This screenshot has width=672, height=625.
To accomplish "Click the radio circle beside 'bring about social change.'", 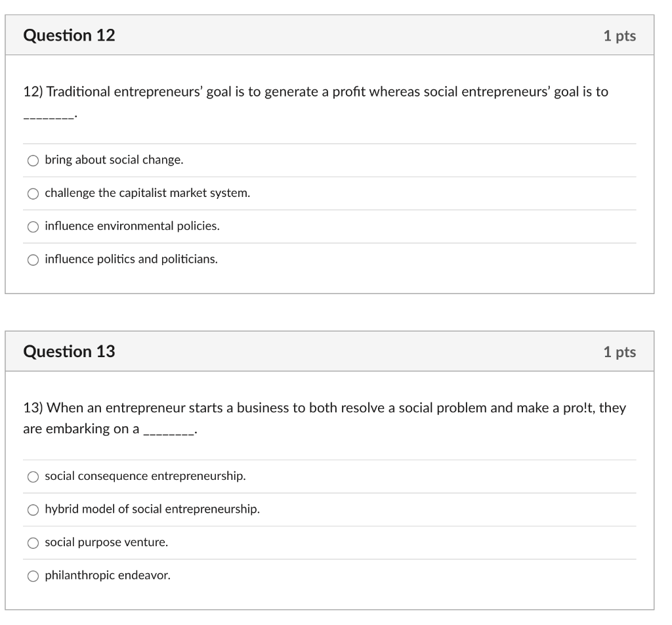I will click(x=31, y=159).
